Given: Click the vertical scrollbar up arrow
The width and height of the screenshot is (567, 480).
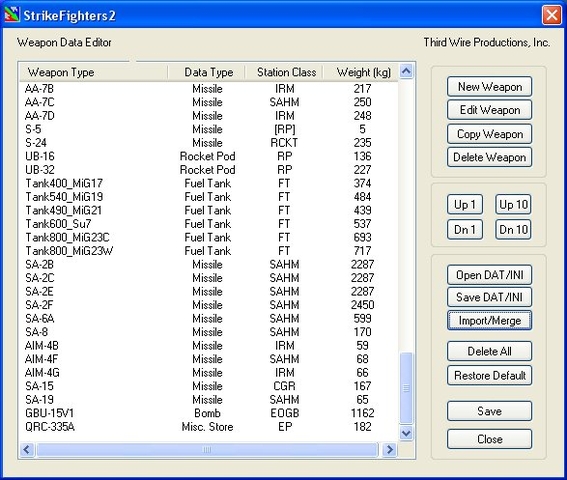Looking at the screenshot, I should (406, 71).
